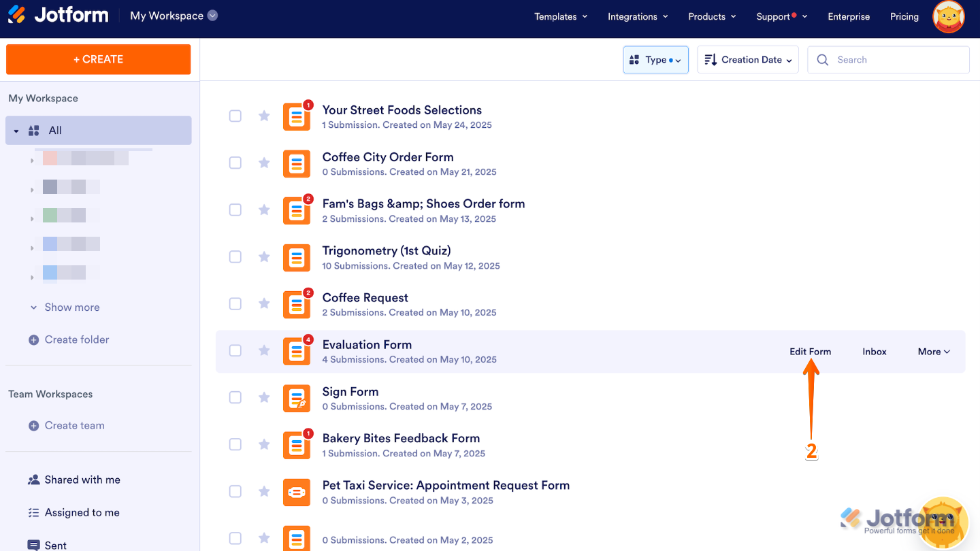Image resolution: width=980 pixels, height=551 pixels.
Task: Expand the More menu for Evaluation Form
Action: pyautogui.click(x=933, y=351)
